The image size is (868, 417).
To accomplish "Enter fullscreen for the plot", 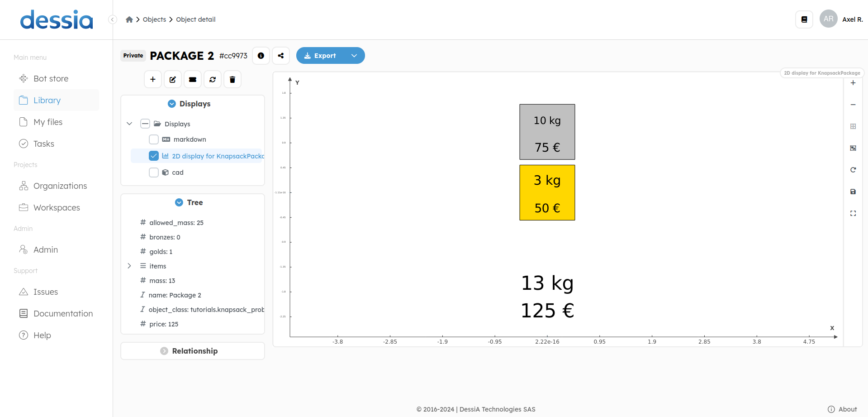I will tap(853, 213).
